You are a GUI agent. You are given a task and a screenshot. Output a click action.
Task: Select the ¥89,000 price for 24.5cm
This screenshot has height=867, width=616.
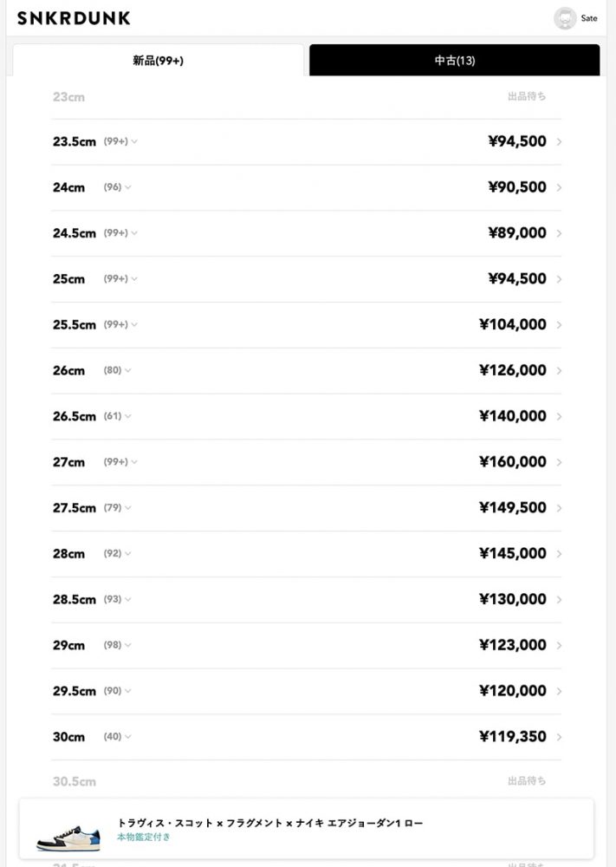pyautogui.click(x=517, y=233)
